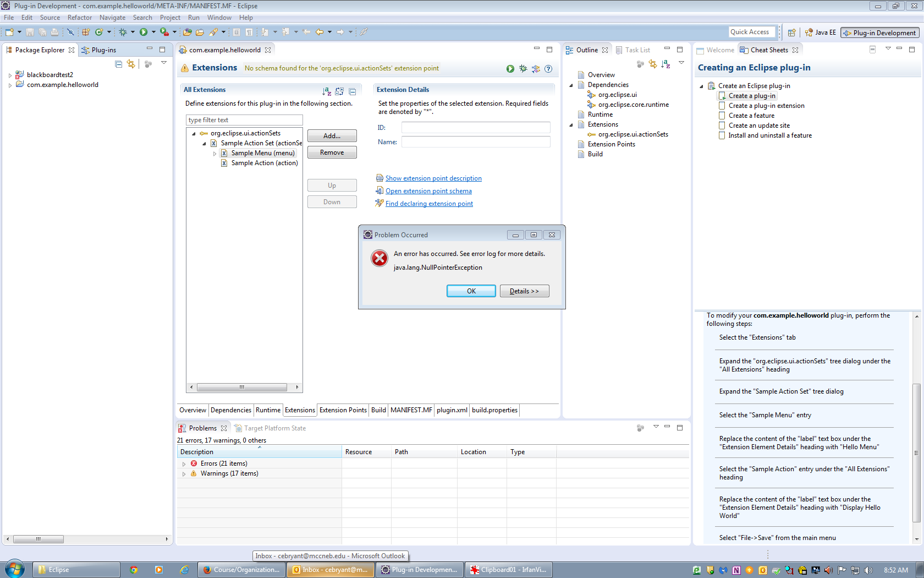Screen dimensions: 924x578
Task: Open Show extension point description link
Action: coord(433,178)
